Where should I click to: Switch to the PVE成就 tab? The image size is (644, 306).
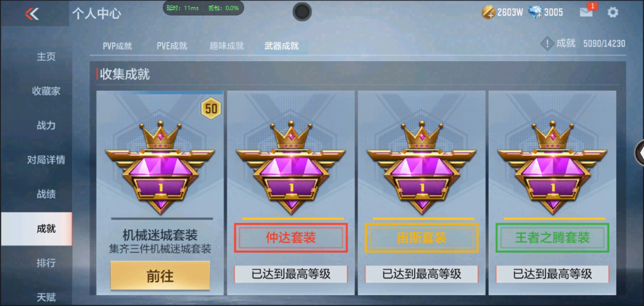pyautogui.click(x=172, y=46)
